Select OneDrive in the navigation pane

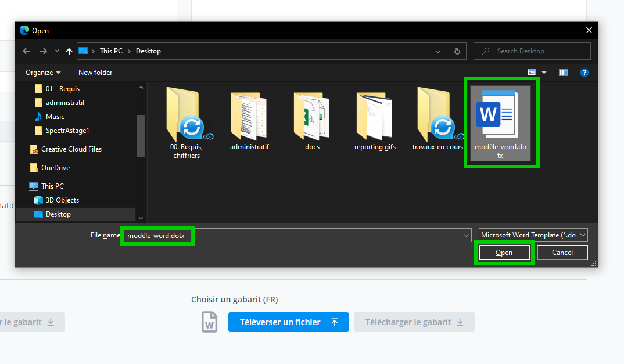55,168
